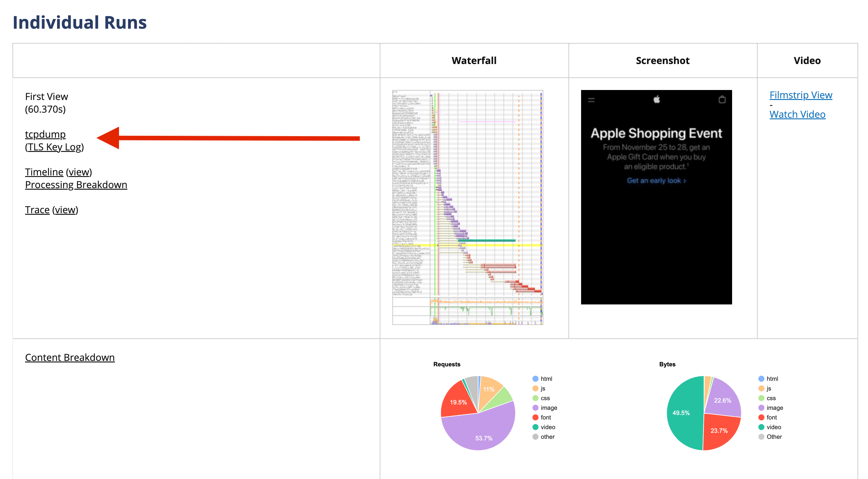868x479 pixels.
Task: Select the Apple logo in the screenshot
Action: pos(656,99)
